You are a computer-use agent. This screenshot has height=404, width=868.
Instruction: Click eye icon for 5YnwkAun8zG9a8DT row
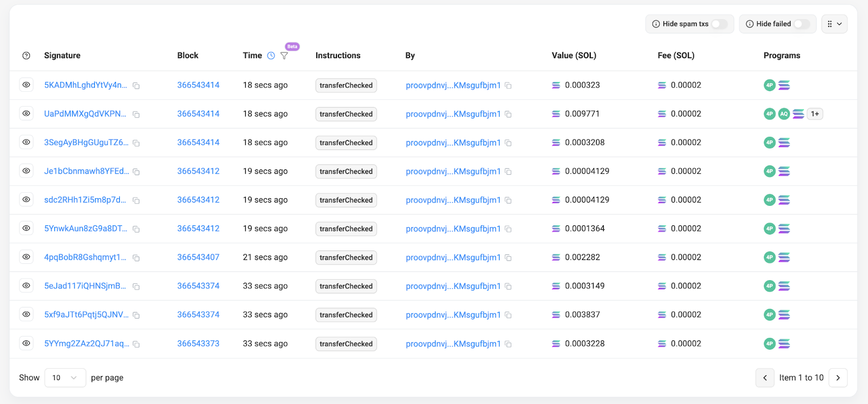point(26,228)
